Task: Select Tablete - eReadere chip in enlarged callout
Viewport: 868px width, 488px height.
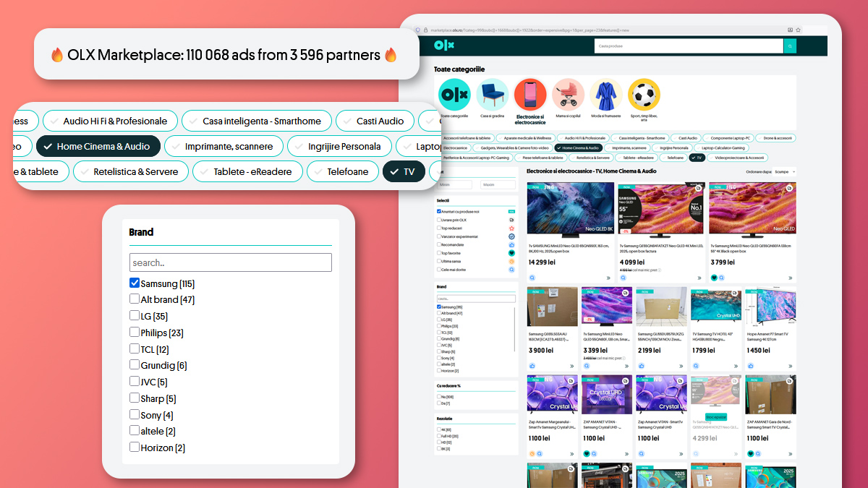Action: (247, 171)
